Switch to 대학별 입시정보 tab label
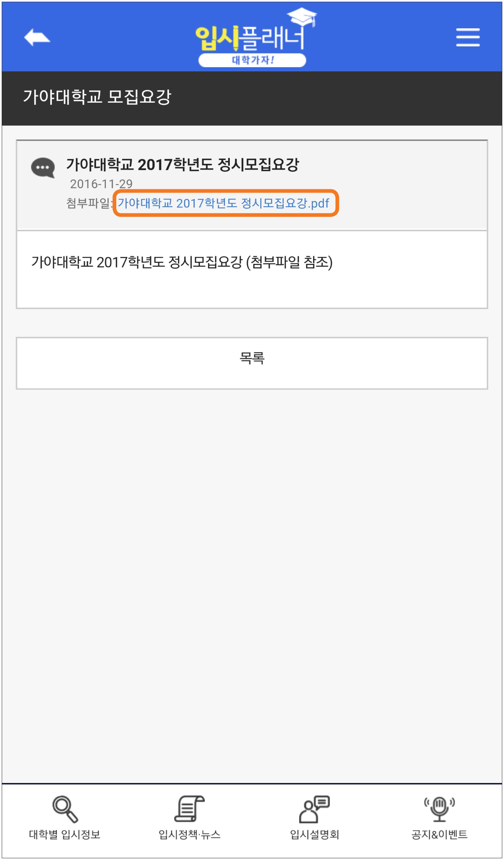 point(65,834)
